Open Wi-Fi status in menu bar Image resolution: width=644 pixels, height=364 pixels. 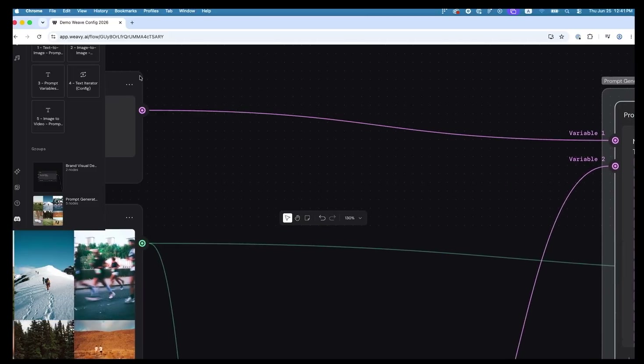click(x=541, y=11)
